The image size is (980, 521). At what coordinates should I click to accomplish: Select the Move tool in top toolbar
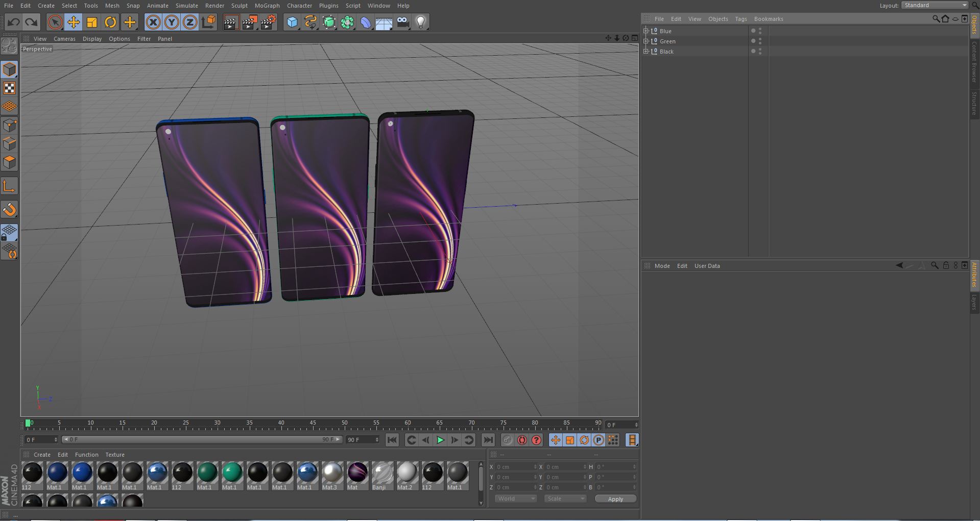coord(74,22)
